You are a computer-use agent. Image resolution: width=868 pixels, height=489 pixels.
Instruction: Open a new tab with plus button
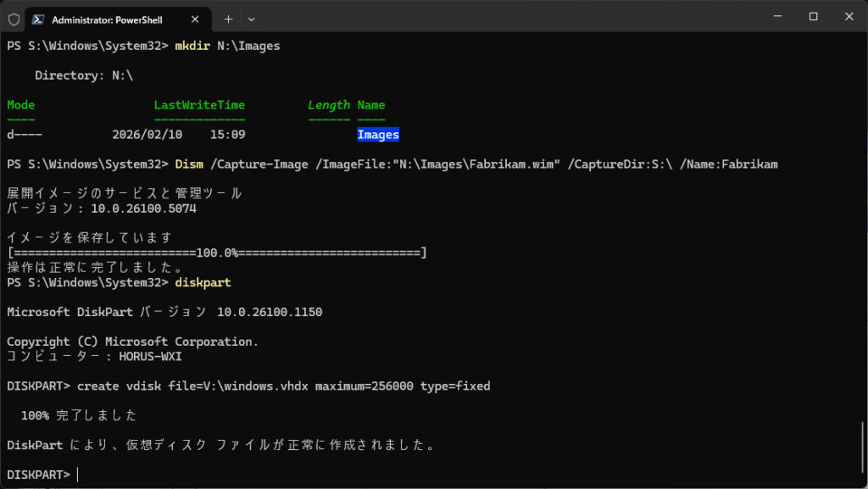click(228, 18)
